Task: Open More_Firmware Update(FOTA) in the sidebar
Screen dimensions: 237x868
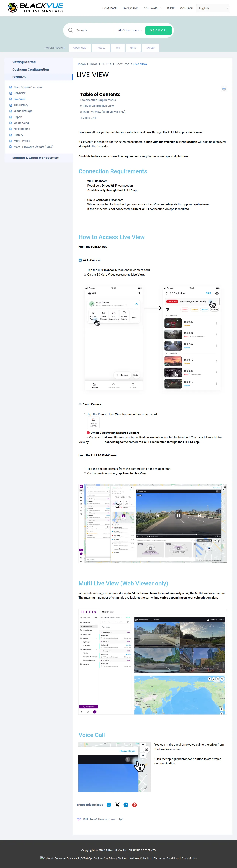Action: pos(33,147)
